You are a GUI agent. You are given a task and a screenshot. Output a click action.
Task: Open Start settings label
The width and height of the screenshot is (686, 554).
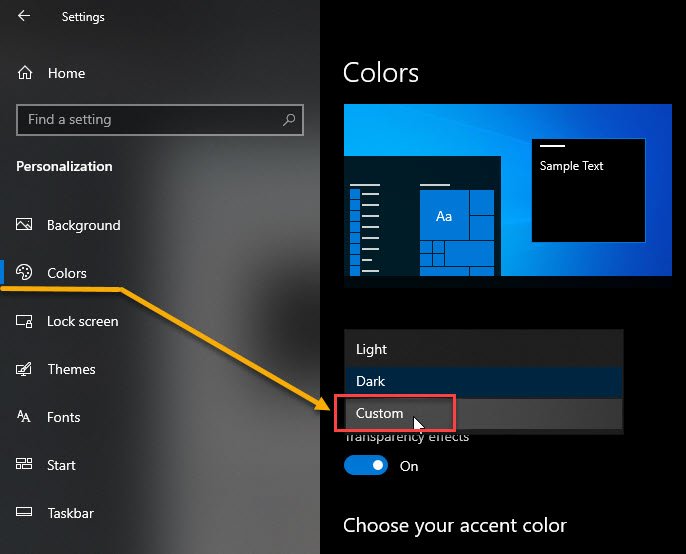(x=61, y=465)
